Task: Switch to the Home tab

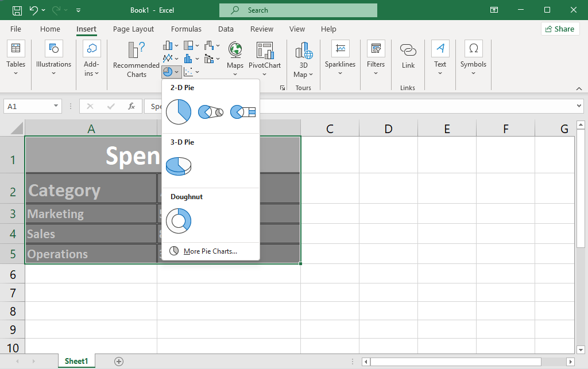Action: 50,29
